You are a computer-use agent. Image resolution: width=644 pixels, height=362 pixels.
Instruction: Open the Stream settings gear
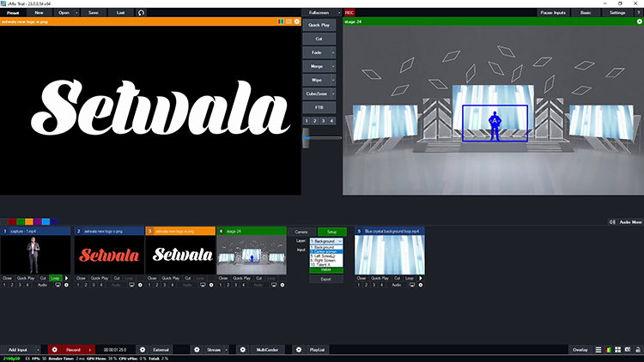click(197, 350)
